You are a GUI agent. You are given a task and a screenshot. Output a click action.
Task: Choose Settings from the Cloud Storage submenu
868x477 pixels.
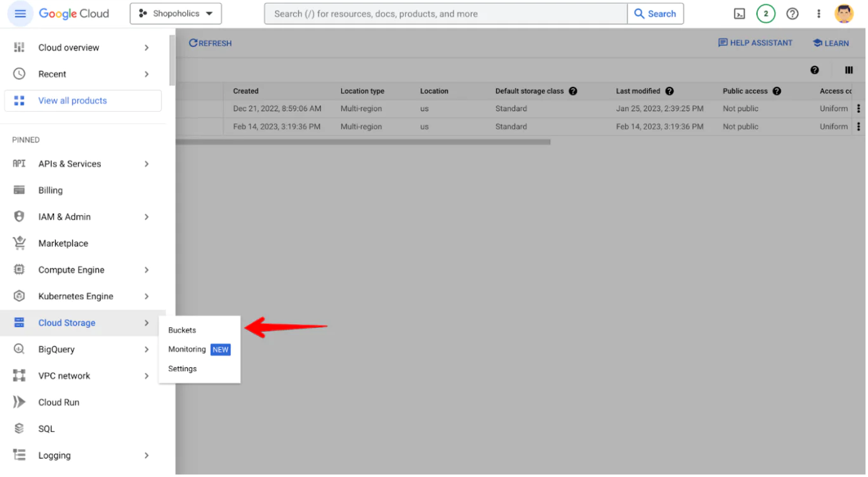click(x=182, y=369)
